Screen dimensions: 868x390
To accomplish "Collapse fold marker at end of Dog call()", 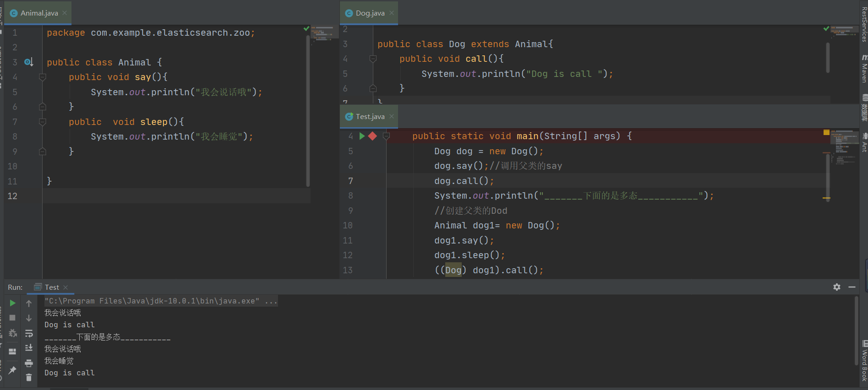I will (x=373, y=88).
